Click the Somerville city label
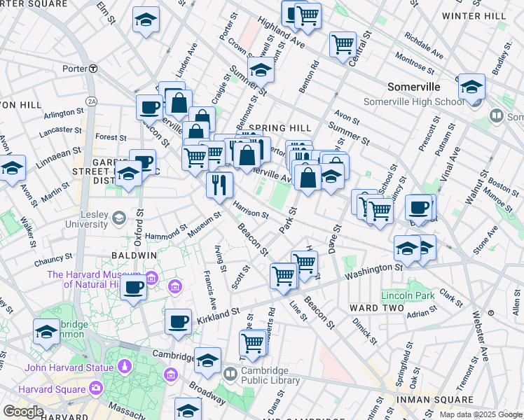This screenshot has height=420, width=524. coord(414,87)
